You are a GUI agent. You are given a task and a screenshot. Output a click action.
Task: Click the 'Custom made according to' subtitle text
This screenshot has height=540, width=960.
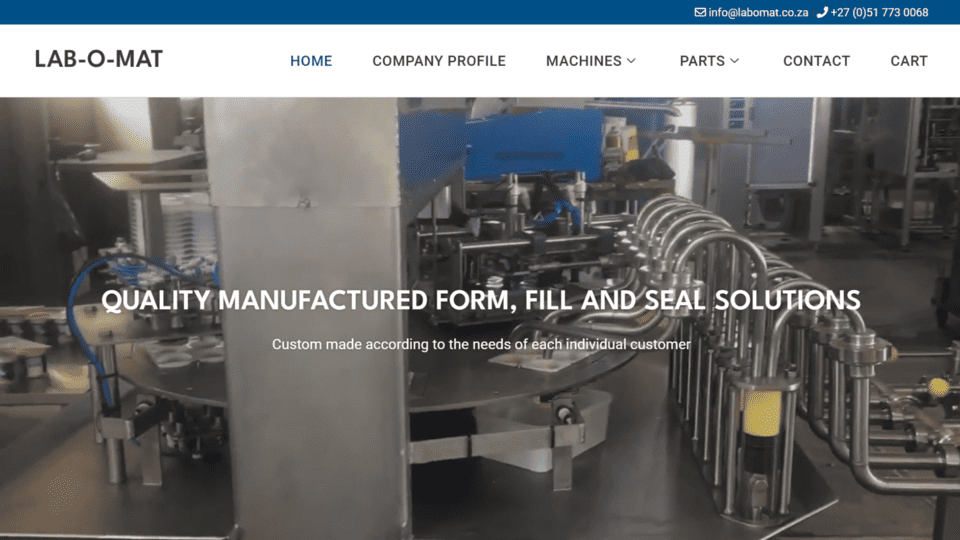pyautogui.click(x=481, y=344)
